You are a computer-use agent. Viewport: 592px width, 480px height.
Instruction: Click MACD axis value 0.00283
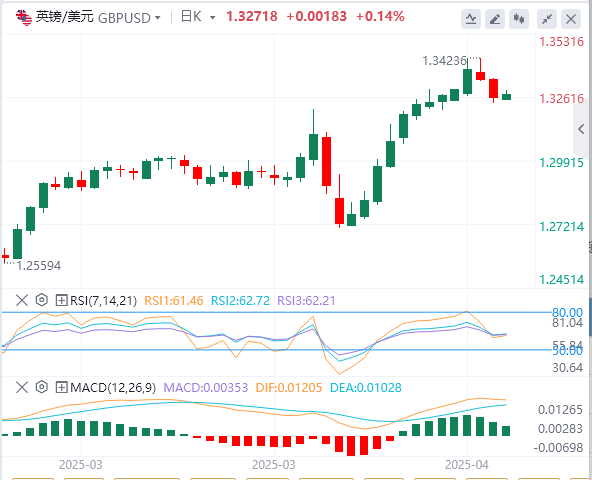(560, 429)
